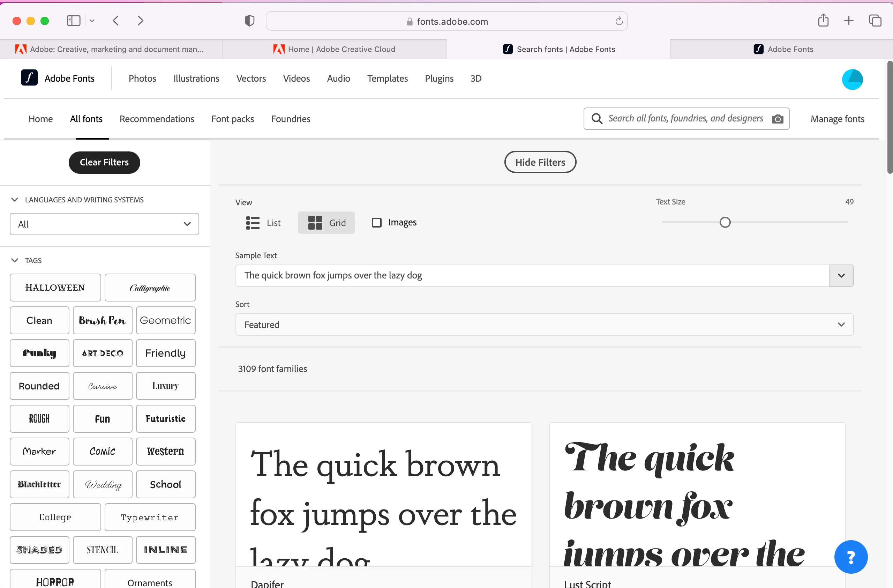Enable the Images checkbox
Screen dimensions: 893x588
click(x=376, y=223)
